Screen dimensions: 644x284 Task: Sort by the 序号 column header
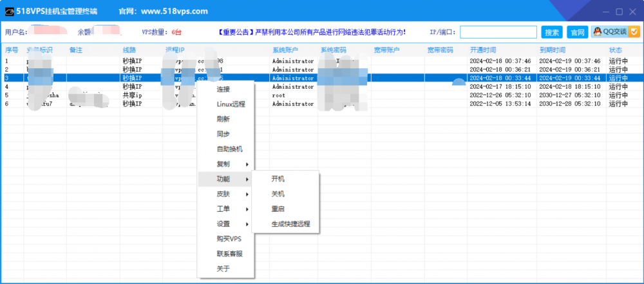click(12, 50)
